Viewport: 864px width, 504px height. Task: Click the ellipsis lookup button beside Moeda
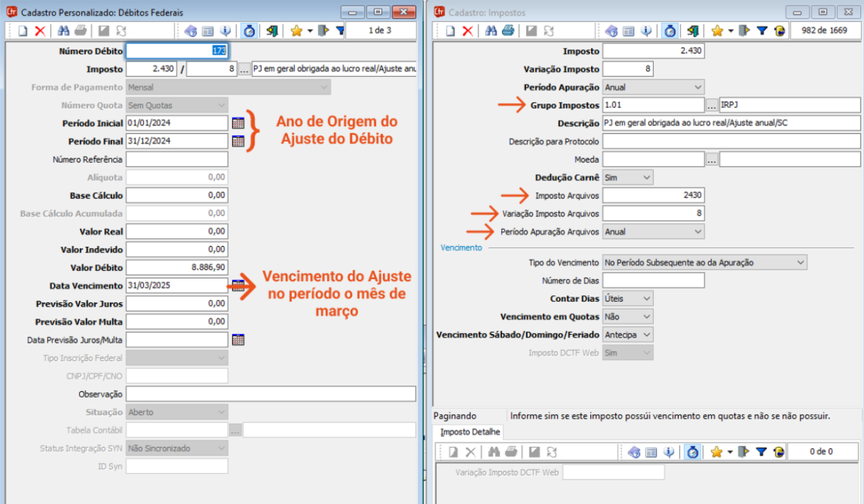click(x=712, y=160)
